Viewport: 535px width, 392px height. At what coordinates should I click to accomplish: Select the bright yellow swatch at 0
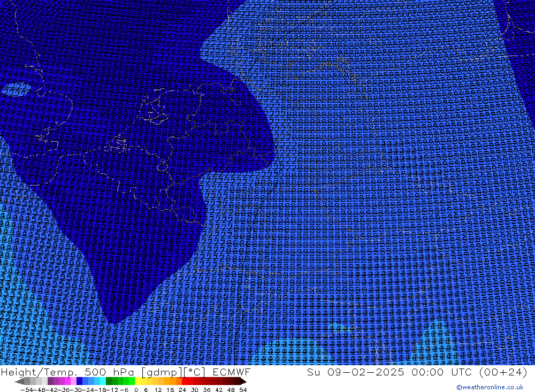[x=138, y=381]
